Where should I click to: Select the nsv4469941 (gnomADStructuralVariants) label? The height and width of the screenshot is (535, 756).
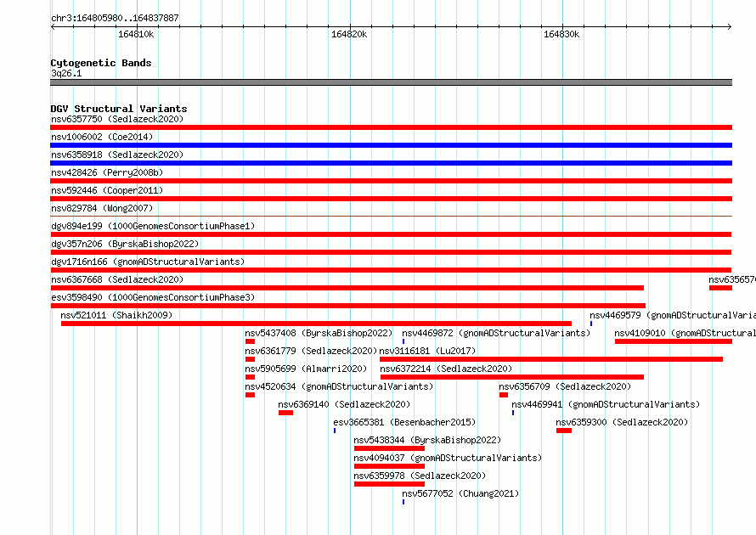pyautogui.click(x=606, y=404)
